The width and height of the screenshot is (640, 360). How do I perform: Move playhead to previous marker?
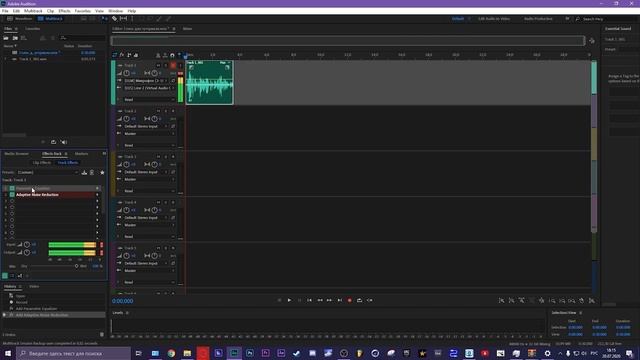[309, 300]
